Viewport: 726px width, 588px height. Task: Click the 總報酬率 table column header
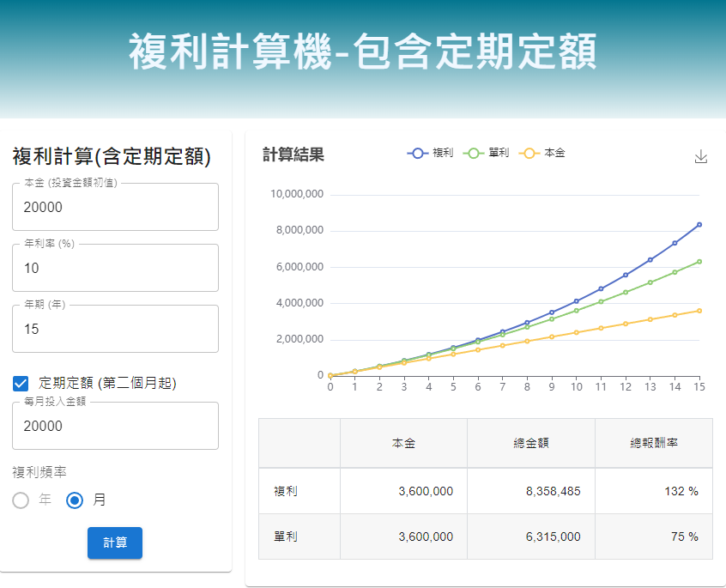(653, 443)
